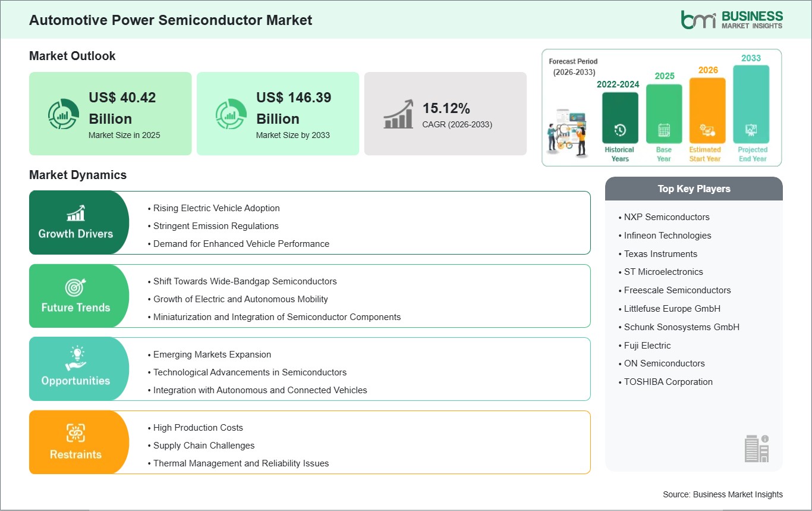
Task: Click the Growth Drivers bar chart icon
Action: tap(75, 213)
